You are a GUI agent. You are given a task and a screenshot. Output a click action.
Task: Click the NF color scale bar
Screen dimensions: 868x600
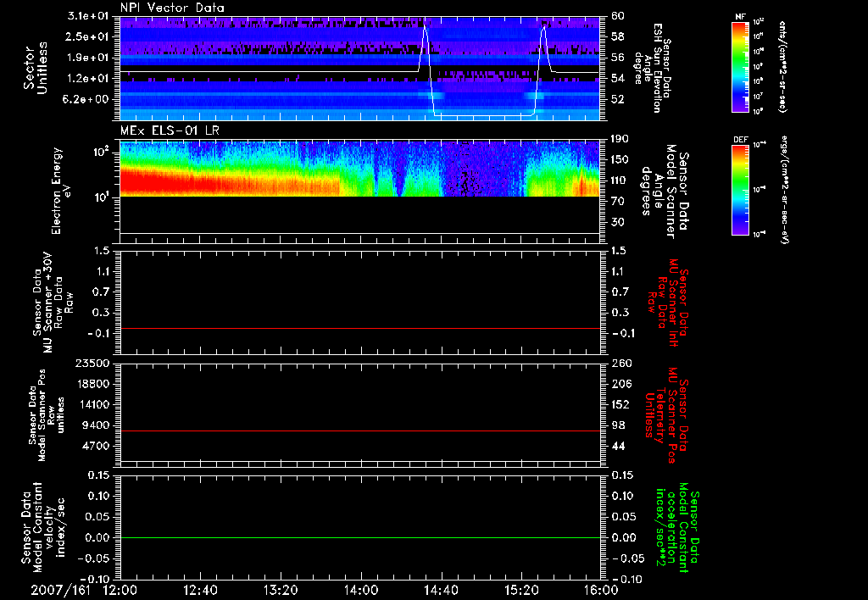coord(741,66)
